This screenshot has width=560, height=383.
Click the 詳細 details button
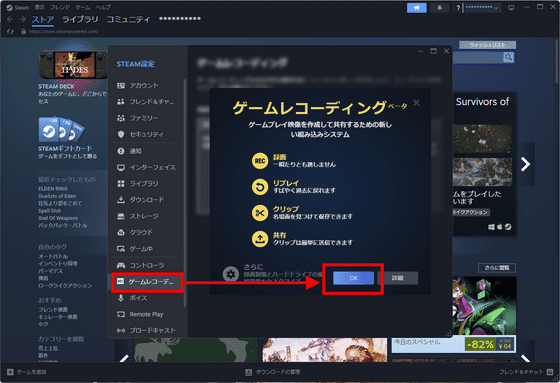(x=398, y=278)
